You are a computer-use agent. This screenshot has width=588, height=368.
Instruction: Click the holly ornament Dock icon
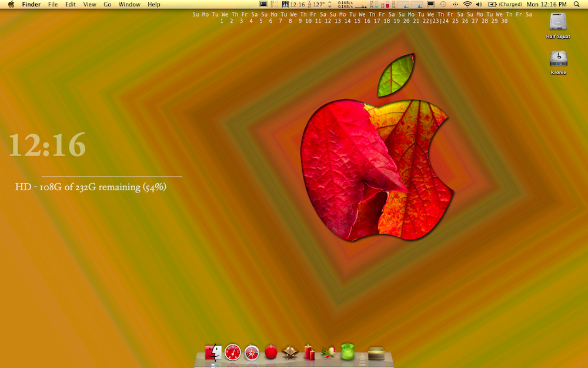click(x=329, y=353)
